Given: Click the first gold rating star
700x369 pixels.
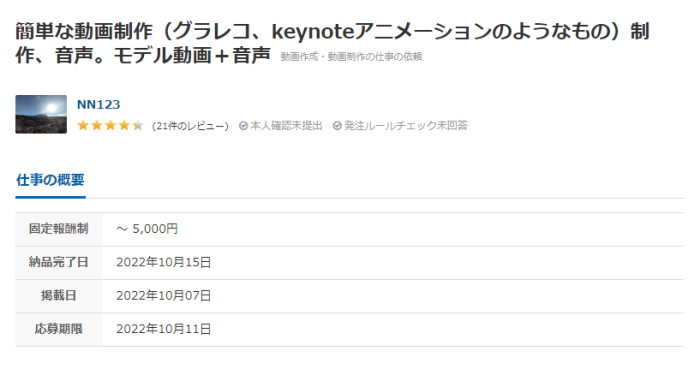Looking at the screenshot, I should coord(83,125).
